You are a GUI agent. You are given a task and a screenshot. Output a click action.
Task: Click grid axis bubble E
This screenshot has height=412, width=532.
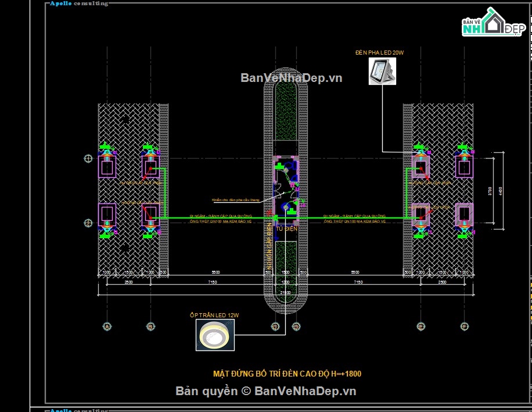tap(420, 327)
